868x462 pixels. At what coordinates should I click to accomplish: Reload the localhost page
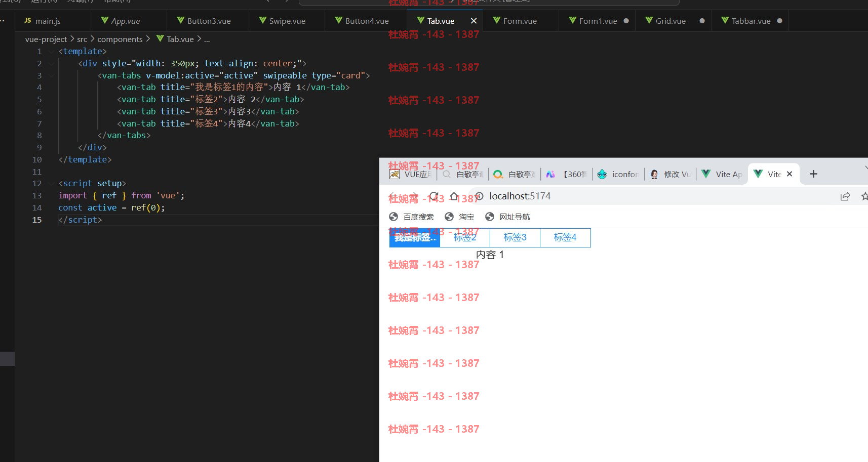point(434,196)
